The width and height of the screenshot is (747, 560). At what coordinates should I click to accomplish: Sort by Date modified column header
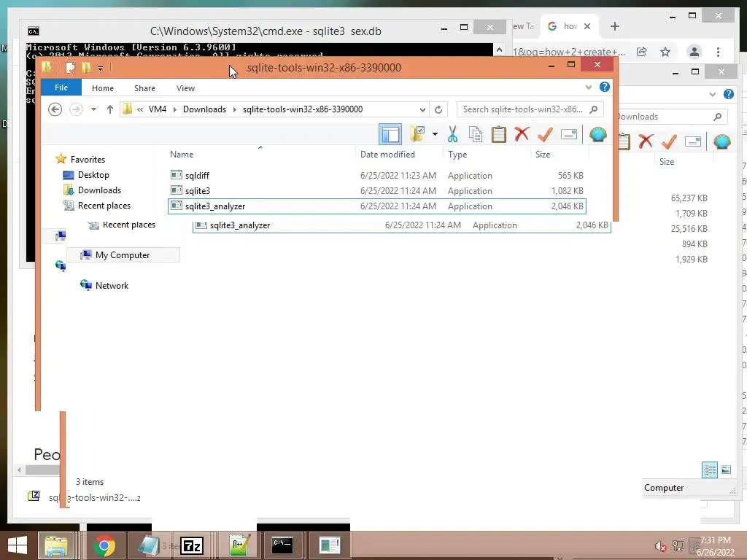pyautogui.click(x=387, y=155)
